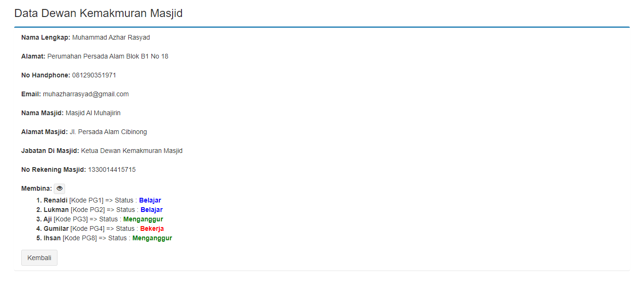Click the Masjid Al Muhajirin text
644x287 pixels.
(x=93, y=113)
